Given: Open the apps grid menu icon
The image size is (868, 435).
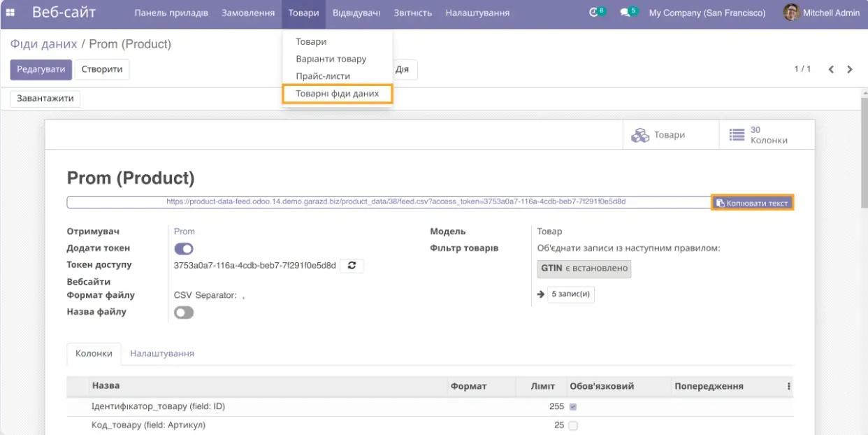Looking at the screenshot, I should pos(10,13).
